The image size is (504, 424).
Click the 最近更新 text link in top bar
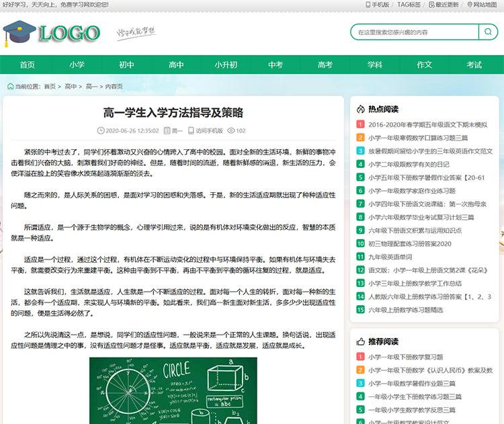[x=447, y=5]
